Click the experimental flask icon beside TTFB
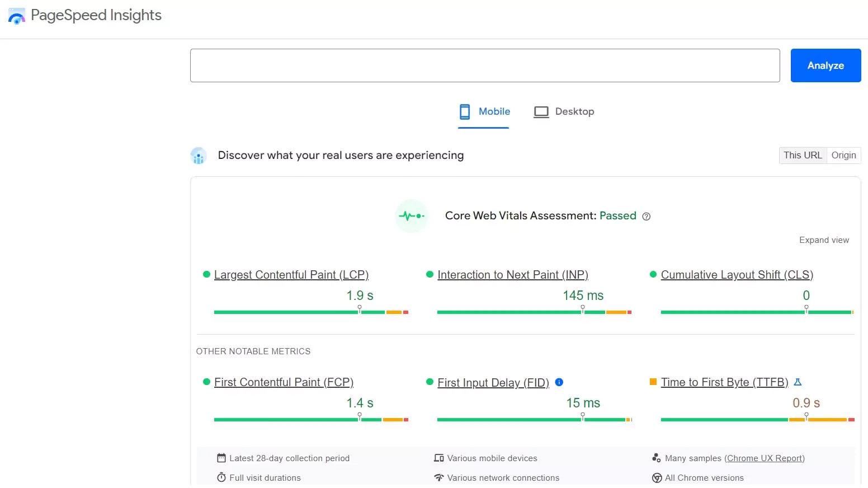This screenshot has height=488, width=868. (798, 382)
